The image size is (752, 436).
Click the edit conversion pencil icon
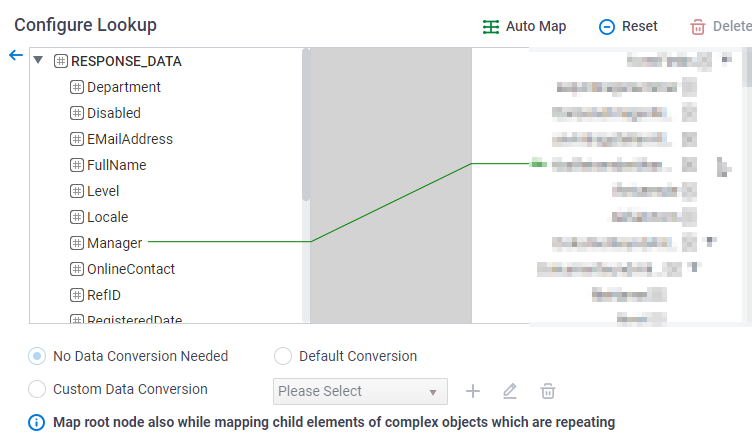pos(510,391)
